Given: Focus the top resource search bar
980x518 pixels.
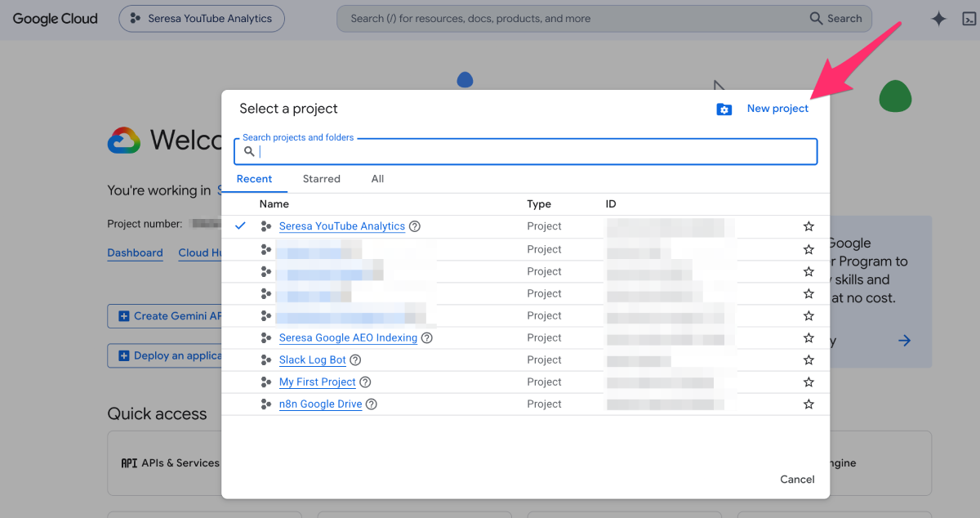Looking at the screenshot, I should pyautogui.click(x=604, y=19).
